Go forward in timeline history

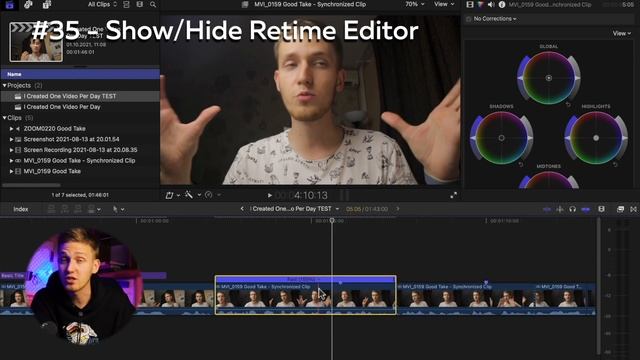398,209
